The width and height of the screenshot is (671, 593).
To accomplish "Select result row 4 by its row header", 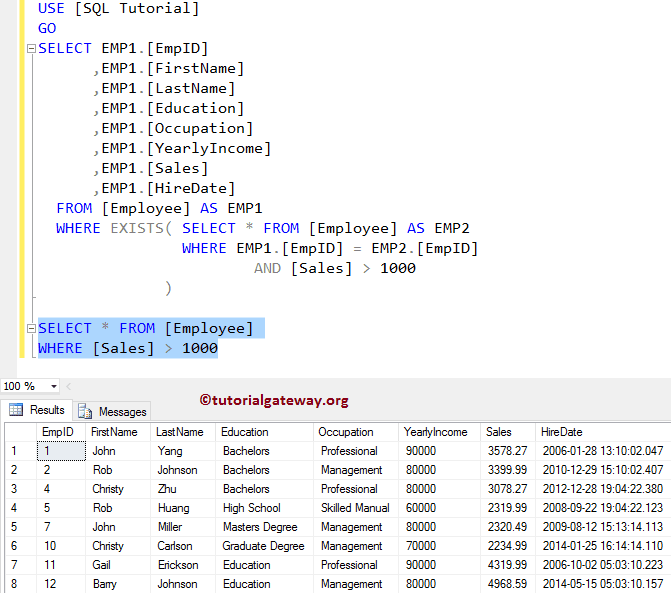I will [21, 508].
